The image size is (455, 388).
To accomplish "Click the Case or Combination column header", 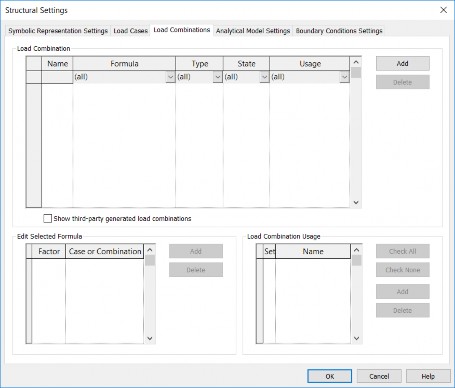I will pos(105,251).
